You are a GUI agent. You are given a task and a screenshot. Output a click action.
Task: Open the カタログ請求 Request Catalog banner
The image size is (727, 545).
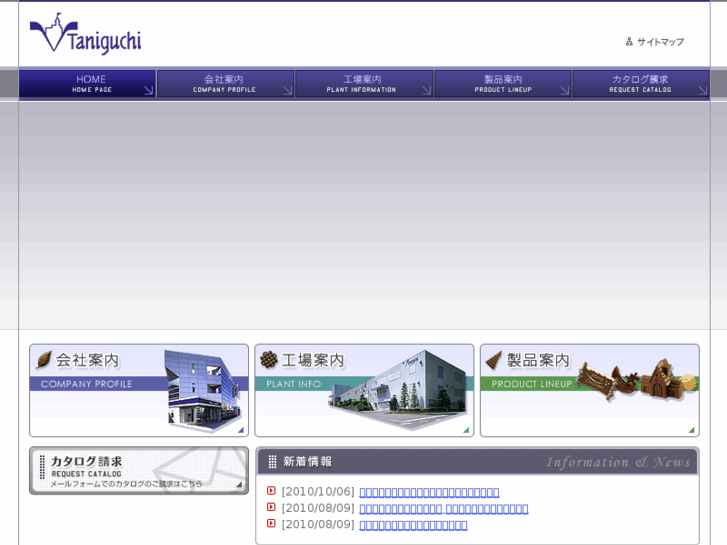[x=139, y=470]
